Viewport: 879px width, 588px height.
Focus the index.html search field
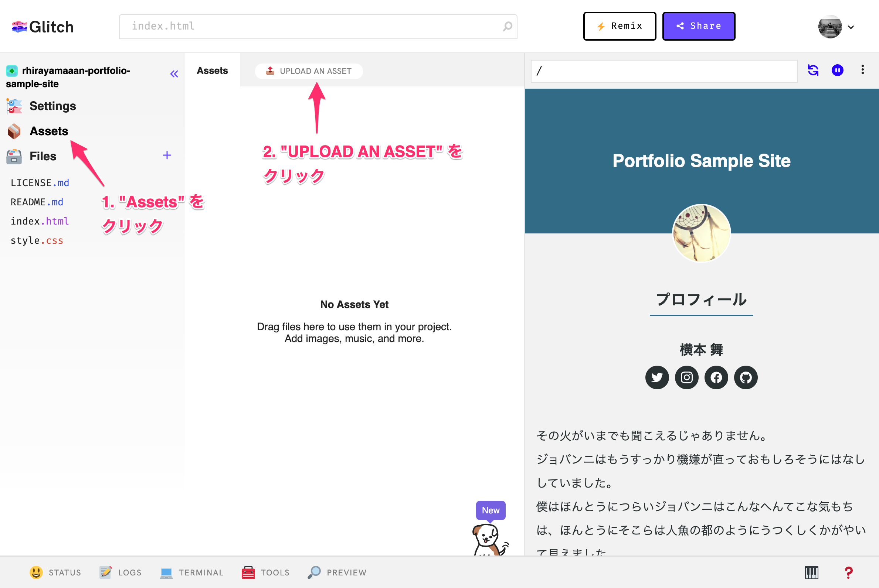tap(318, 26)
